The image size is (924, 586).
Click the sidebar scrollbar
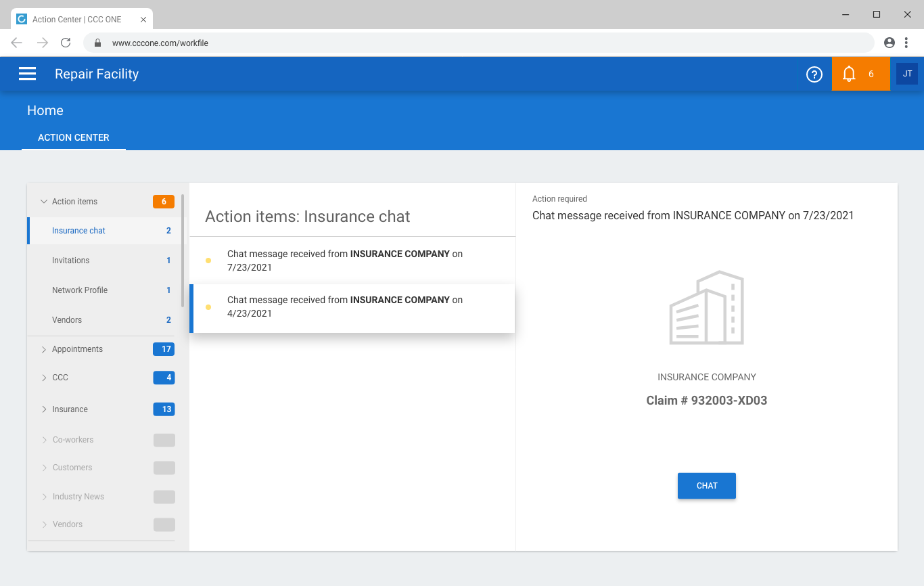coord(183,250)
